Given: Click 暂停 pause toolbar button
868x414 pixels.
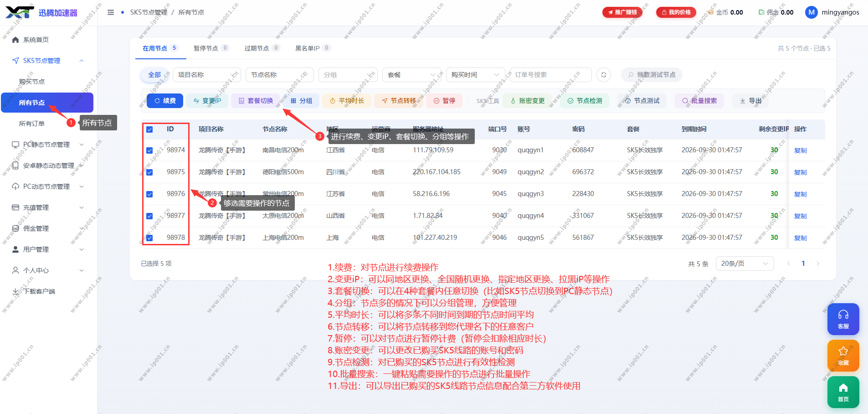Looking at the screenshot, I should (x=444, y=101).
